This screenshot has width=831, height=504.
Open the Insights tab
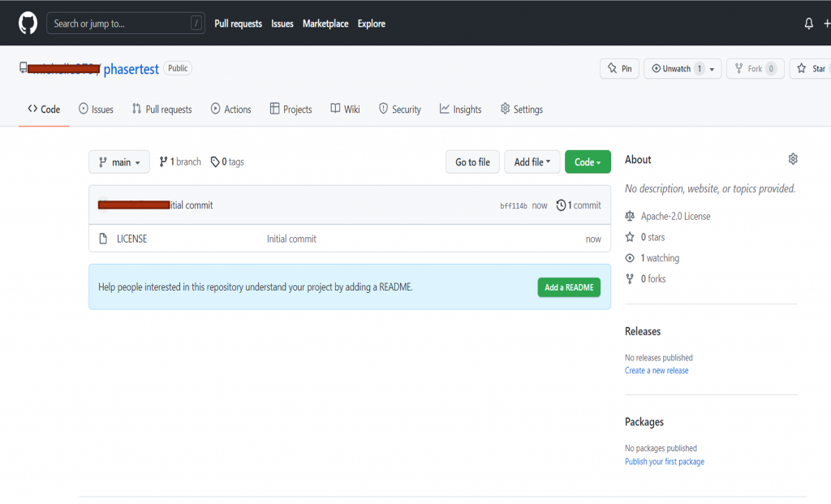(461, 110)
